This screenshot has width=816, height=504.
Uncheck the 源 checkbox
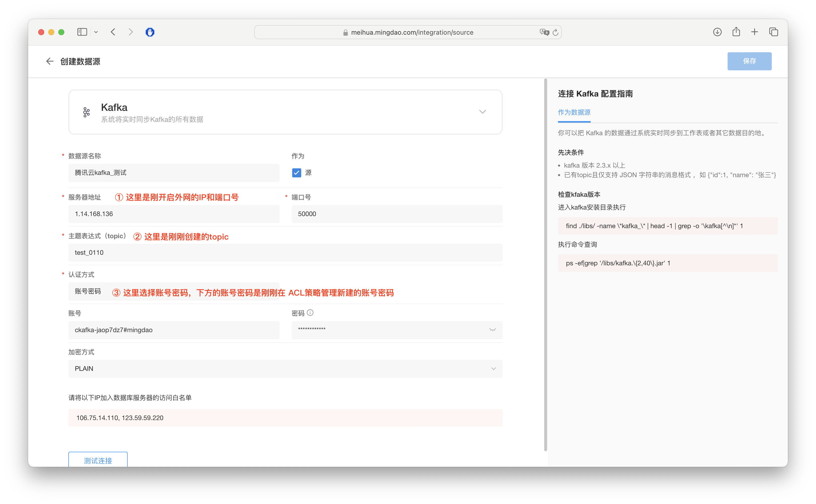pyautogui.click(x=296, y=173)
